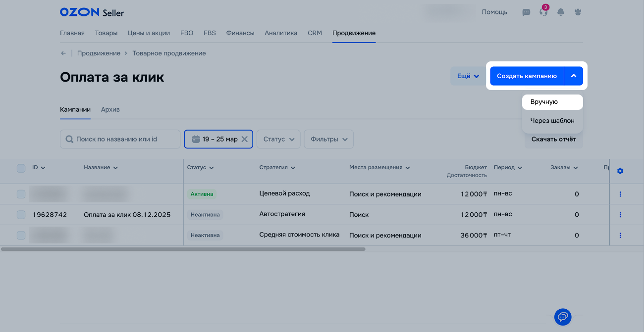The width and height of the screenshot is (644, 332).
Task: Click the Скачать отчёт button
Action: 553,140
